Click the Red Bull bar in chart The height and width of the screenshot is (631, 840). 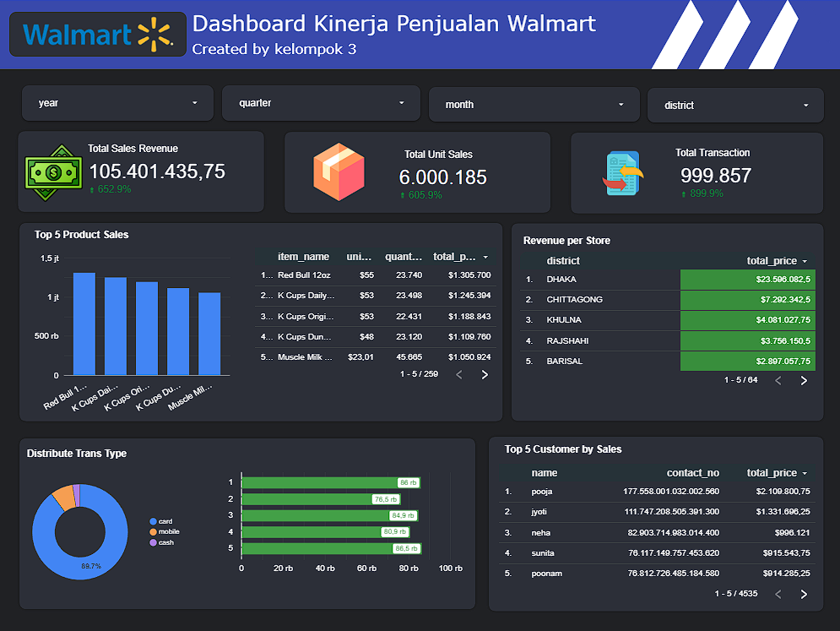(x=84, y=324)
